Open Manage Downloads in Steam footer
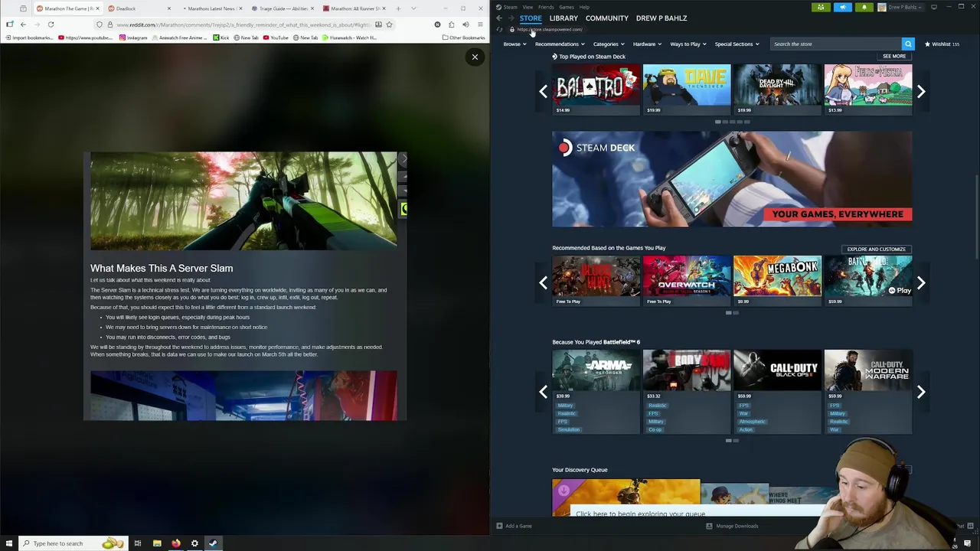Screen dimensions: 980x551 (732, 527)
